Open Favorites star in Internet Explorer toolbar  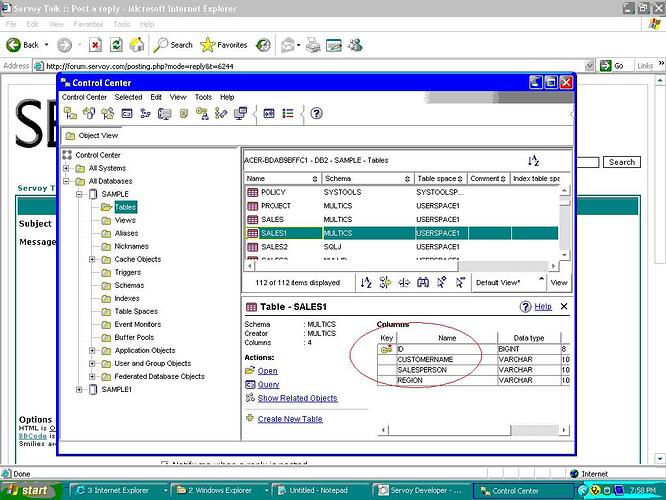(223, 45)
